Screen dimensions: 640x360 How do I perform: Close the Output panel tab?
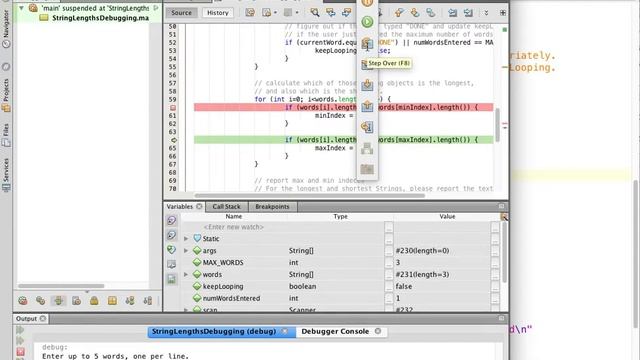[43, 318]
